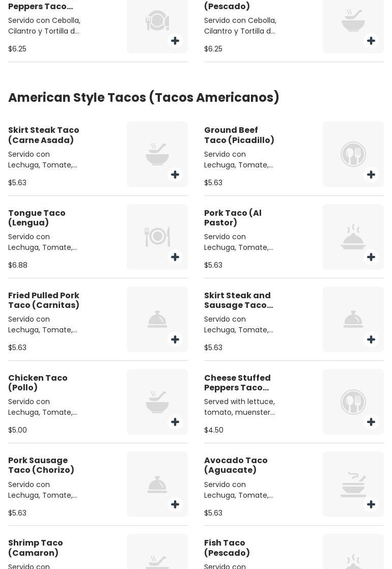The image size is (392, 569).
Task: Open Avocado Taco (Aguacate) item title
Action: tap(236, 465)
